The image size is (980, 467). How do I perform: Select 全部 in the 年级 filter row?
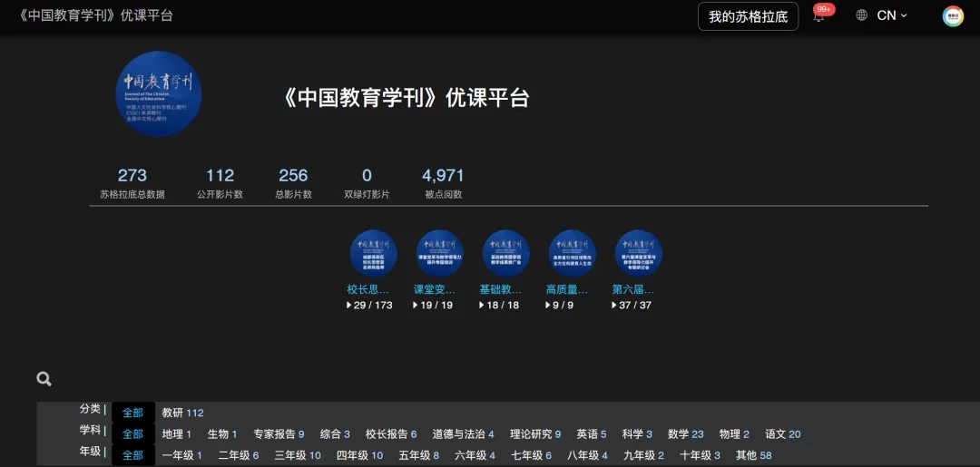[x=132, y=455]
